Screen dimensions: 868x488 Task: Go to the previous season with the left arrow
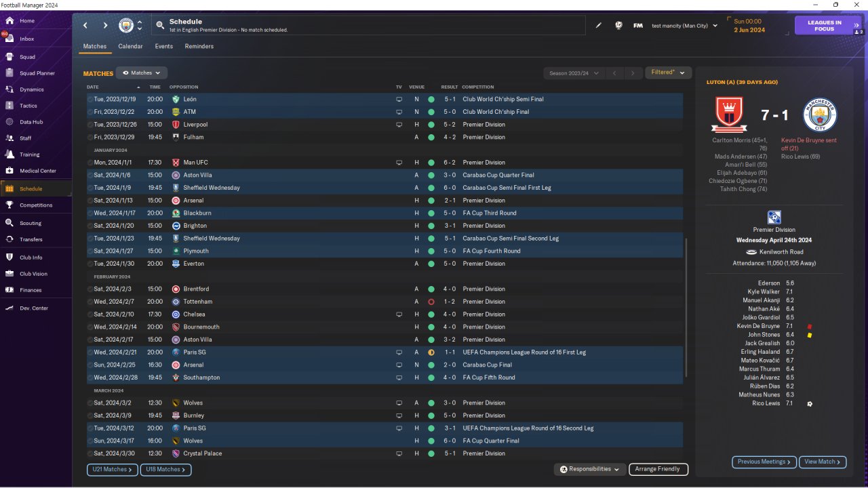point(614,73)
